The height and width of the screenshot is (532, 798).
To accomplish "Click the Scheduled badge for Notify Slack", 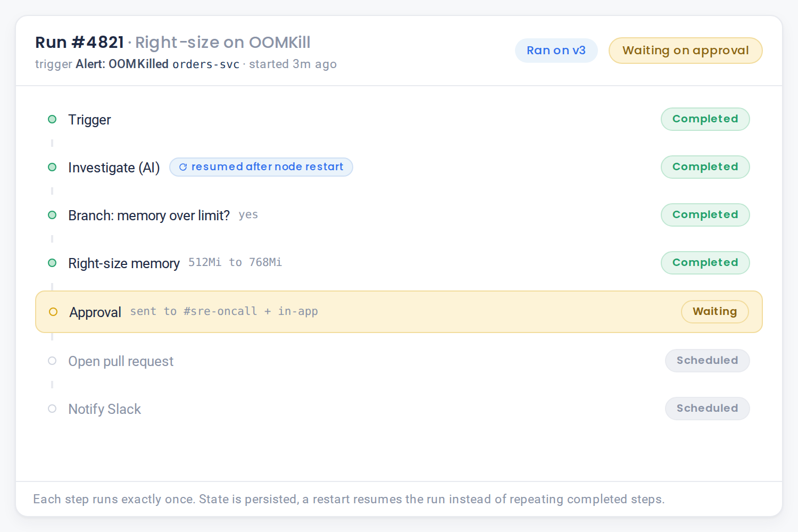I will pyautogui.click(x=707, y=409).
